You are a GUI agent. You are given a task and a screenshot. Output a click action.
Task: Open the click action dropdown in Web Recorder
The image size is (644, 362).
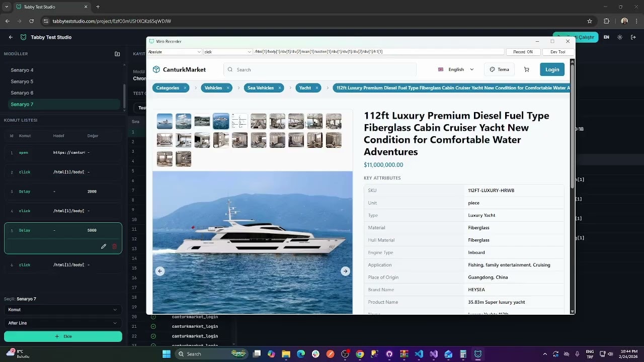[228, 52]
